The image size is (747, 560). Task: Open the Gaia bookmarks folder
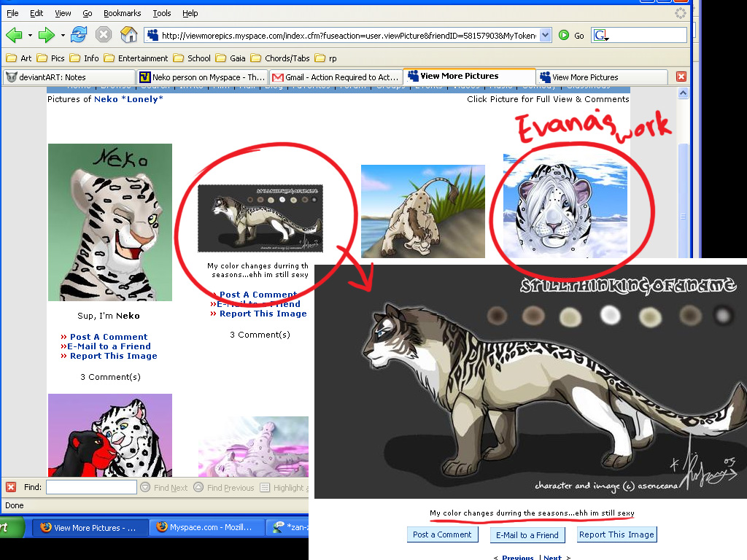[x=231, y=58]
